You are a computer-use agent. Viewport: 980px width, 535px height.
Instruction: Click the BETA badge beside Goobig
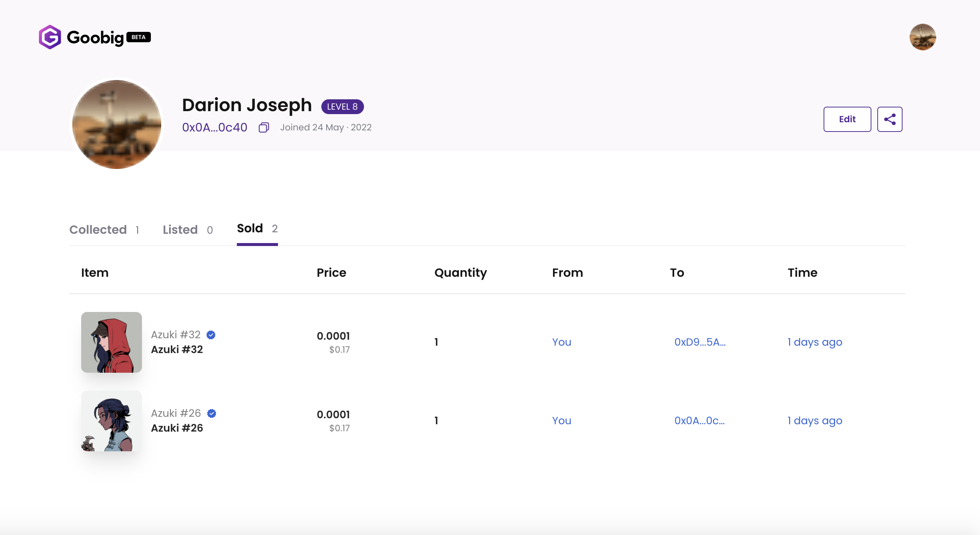pyautogui.click(x=139, y=37)
